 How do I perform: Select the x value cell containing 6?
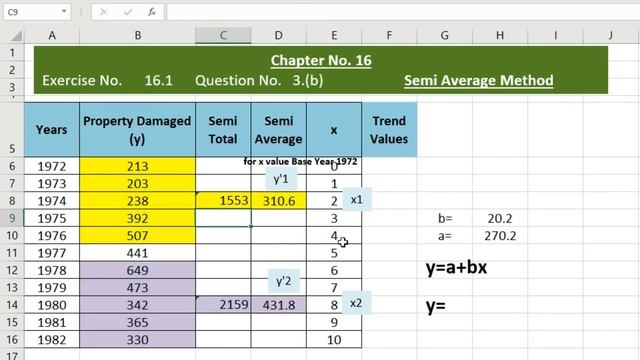(x=334, y=270)
